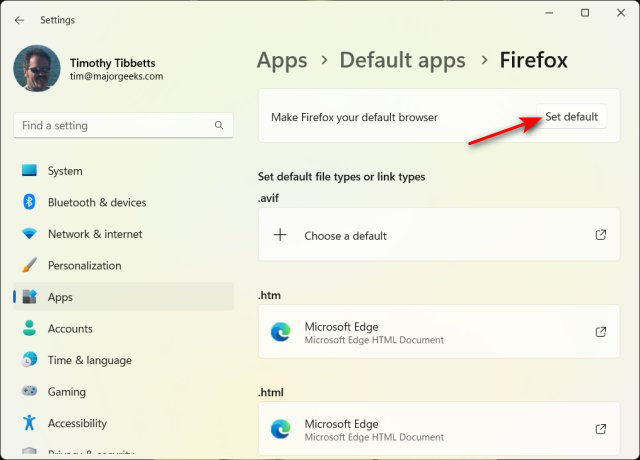This screenshot has height=460, width=640.
Task: Click the plus icon for .avif
Action: pos(280,235)
